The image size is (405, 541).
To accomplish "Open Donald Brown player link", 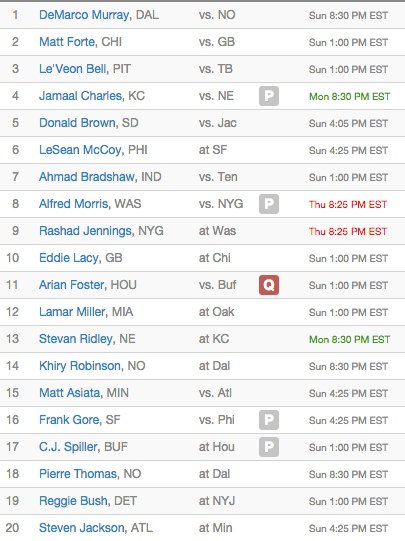I will coord(77,123).
